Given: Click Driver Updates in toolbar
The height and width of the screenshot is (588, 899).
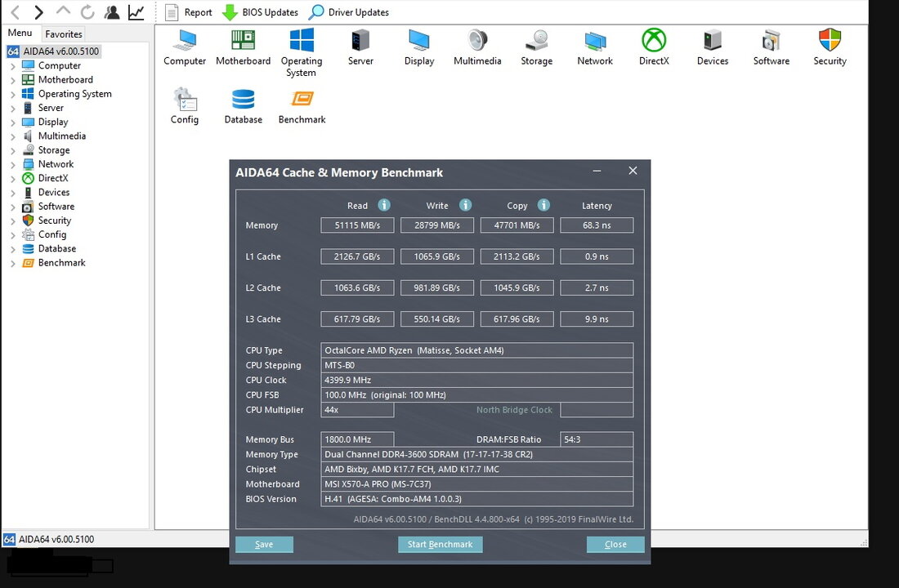Looking at the screenshot, I should 349,12.
